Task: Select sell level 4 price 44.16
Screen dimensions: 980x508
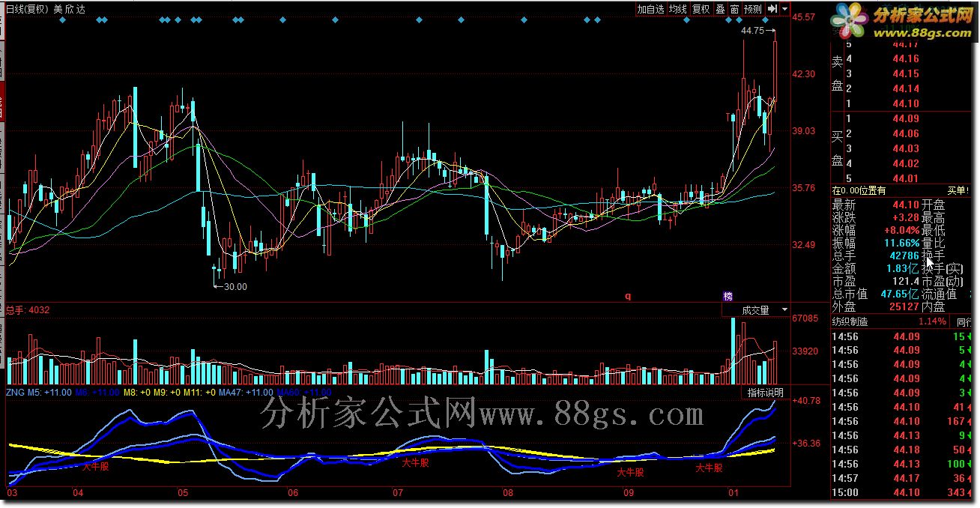Action: click(x=906, y=59)
